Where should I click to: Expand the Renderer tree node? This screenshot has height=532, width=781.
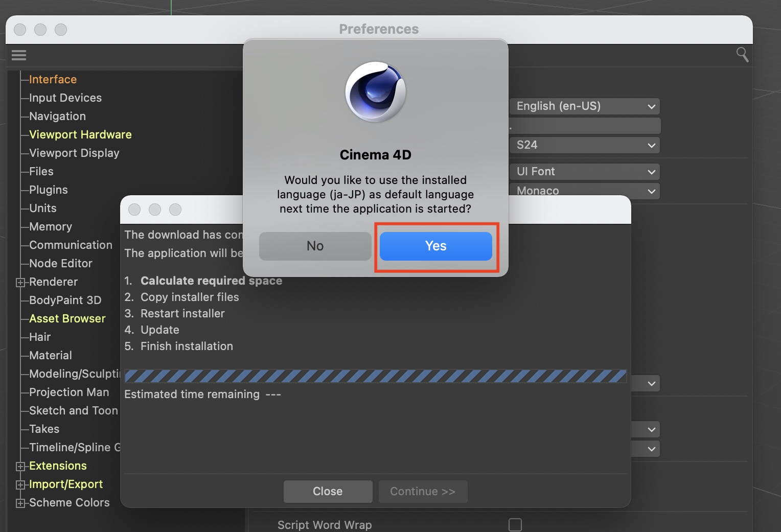click(20, 282)
